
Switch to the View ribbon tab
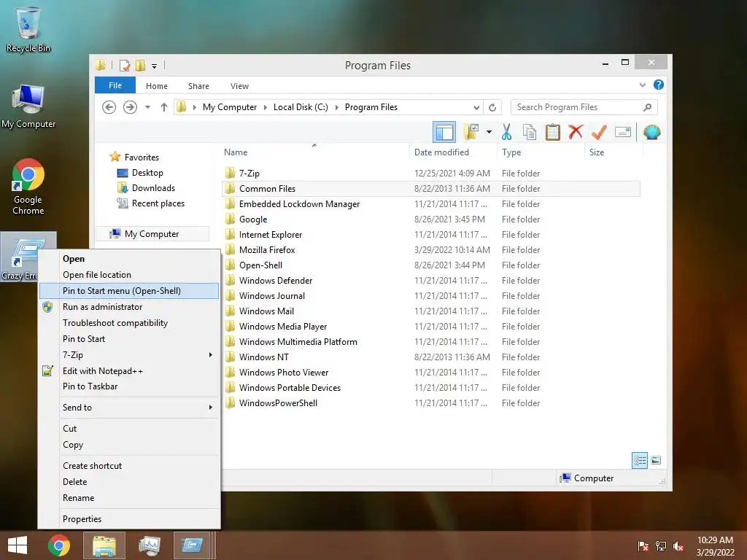[239, 86]
